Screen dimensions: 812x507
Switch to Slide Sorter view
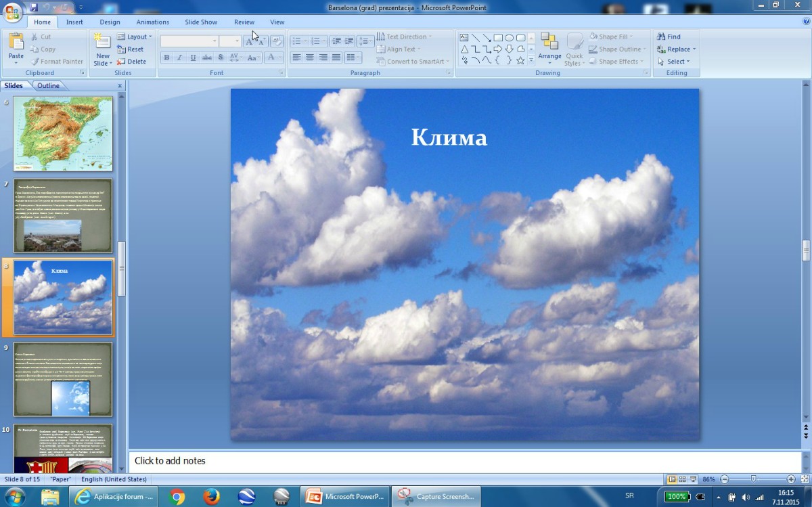tap(682, 479)
